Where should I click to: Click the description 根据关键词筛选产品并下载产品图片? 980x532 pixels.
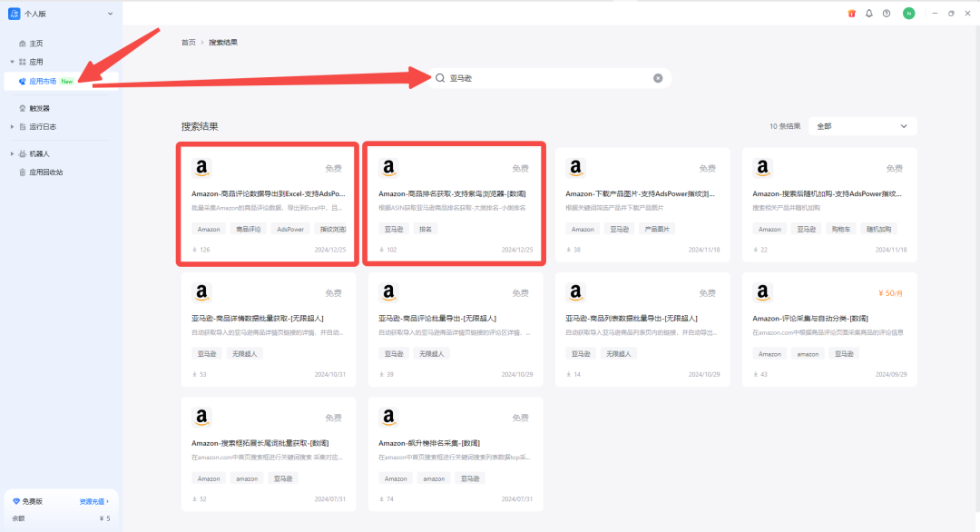[x=614, y=208]
